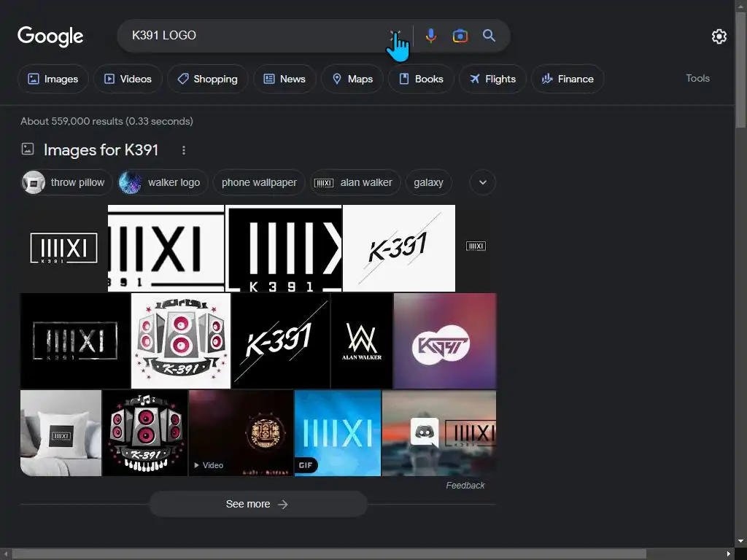Image resolution: width=747 pixels, height=560 pixels.
Task: Open the Alan Walker logo thumbnail
Action: (x=362, y=341)
